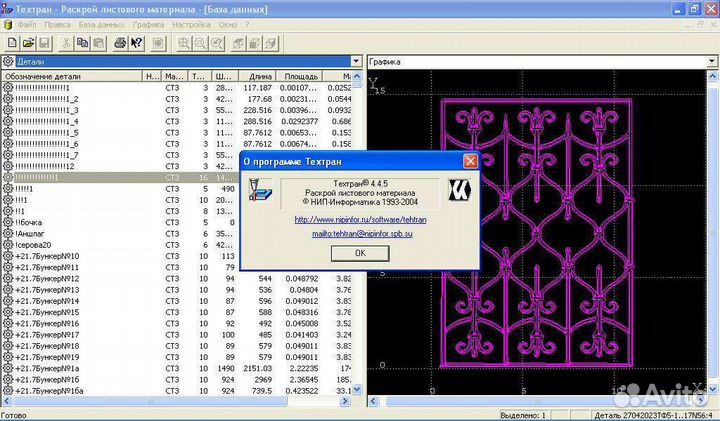Screen dimensions: 720x421
Task: Click the Cut scissors toolbar icon
Action: point(66,43)
